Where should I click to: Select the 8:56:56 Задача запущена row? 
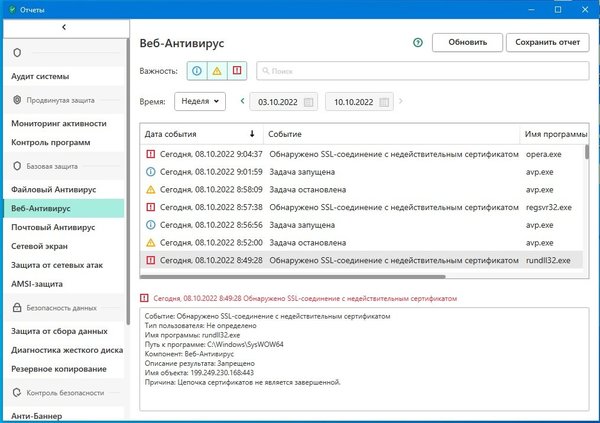(362, 225)
